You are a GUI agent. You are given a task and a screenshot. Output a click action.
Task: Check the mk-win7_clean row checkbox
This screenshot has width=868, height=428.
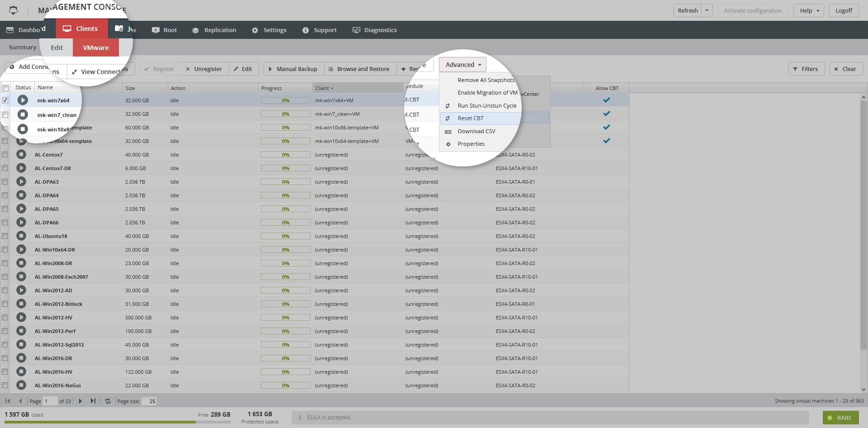coord(5,114)
